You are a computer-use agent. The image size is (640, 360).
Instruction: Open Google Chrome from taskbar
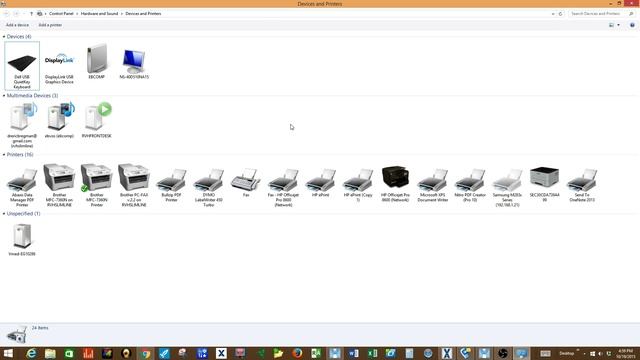click(x=145, y=353)
